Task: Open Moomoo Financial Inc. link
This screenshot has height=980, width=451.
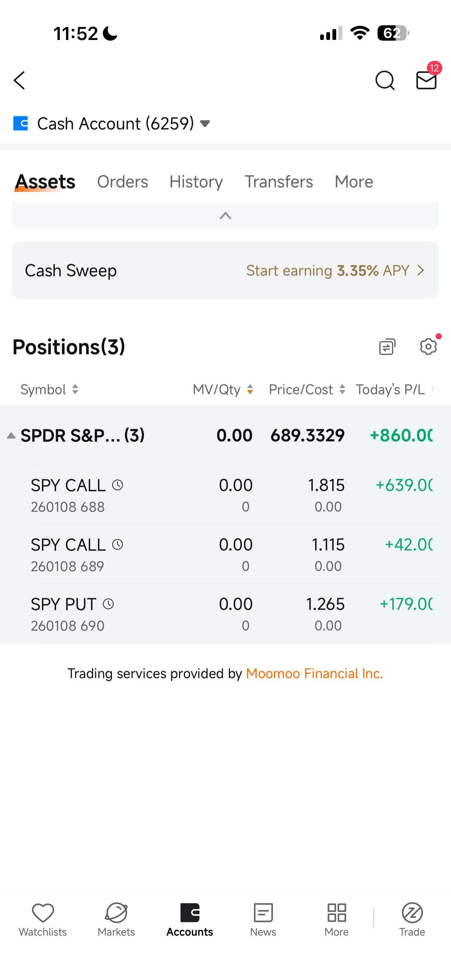Action: (x=314, y=673)
